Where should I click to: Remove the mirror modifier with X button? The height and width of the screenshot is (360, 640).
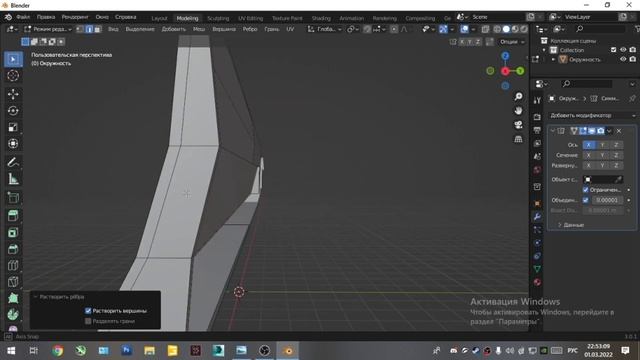pos(619,131)
